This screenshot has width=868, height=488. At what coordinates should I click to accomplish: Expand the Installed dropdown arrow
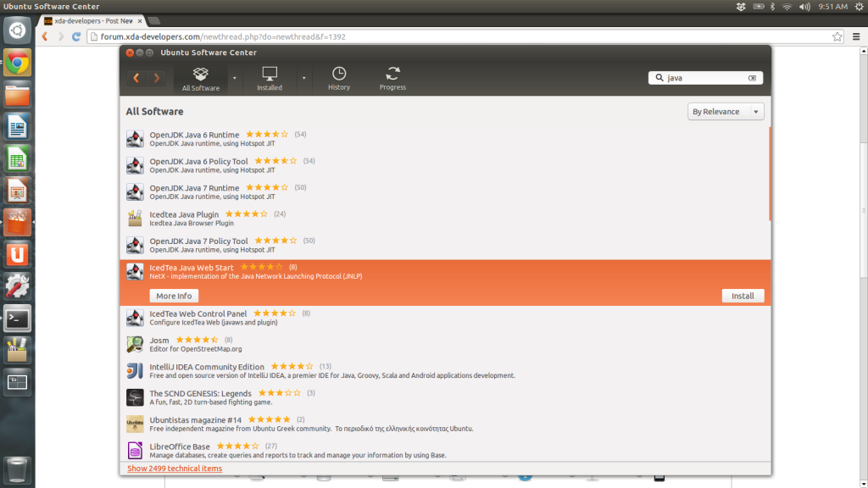pyautogui.click(x=303, y=78)
